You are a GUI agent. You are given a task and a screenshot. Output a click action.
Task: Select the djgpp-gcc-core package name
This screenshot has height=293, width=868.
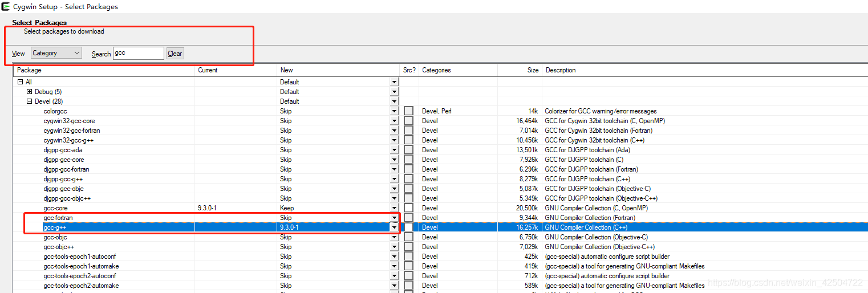[64, 160]
